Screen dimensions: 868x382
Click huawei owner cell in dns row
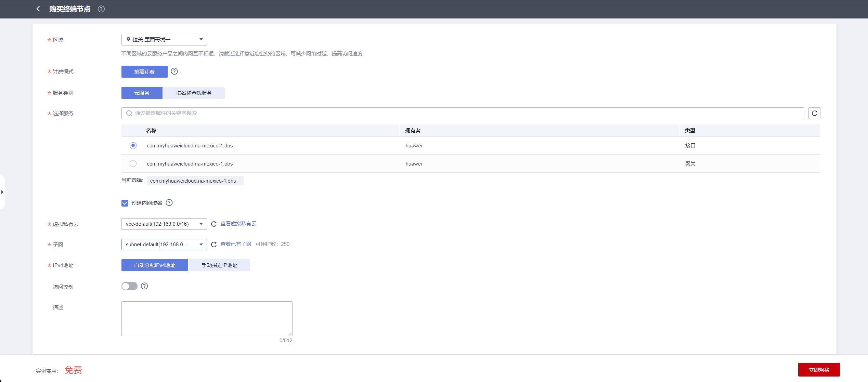tap(414, 146)
